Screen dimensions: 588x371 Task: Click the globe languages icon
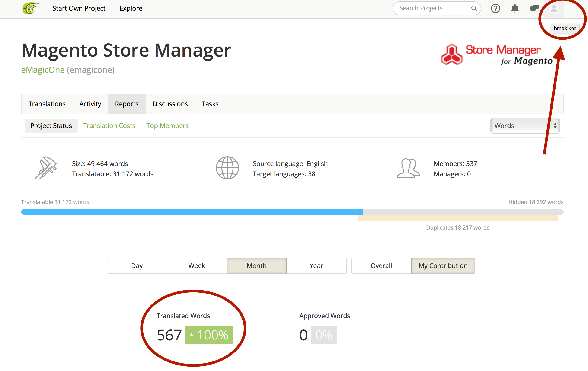(x=227, y=168)
